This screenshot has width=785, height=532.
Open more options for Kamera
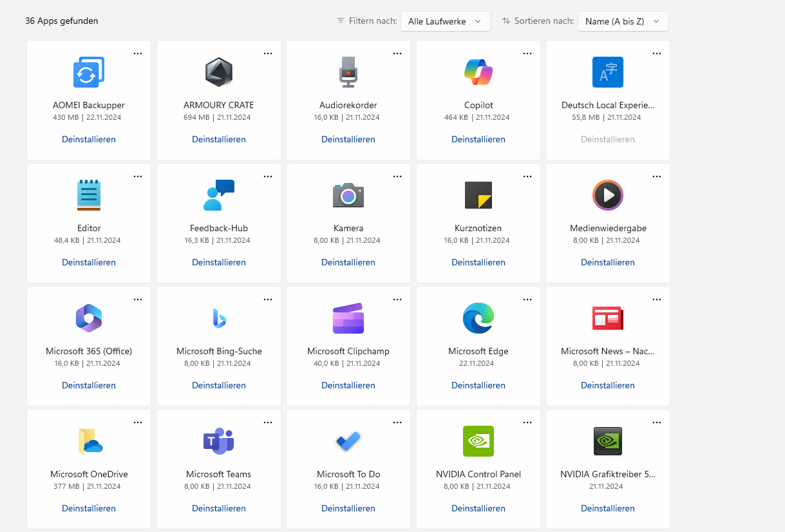point(397,176)
